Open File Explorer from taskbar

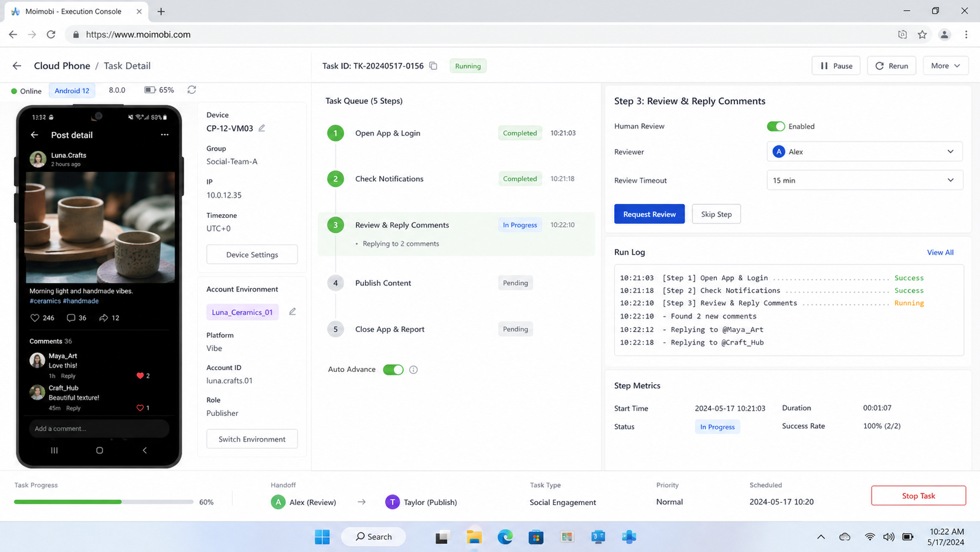click(x=474, y=537)
